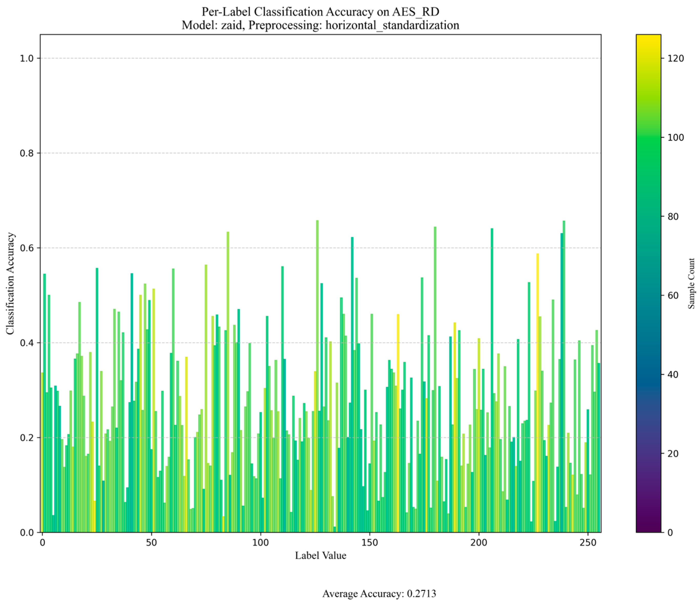Click the y-axis tick label '0.2'
This screenshot has height=604, width=700.
27,438
